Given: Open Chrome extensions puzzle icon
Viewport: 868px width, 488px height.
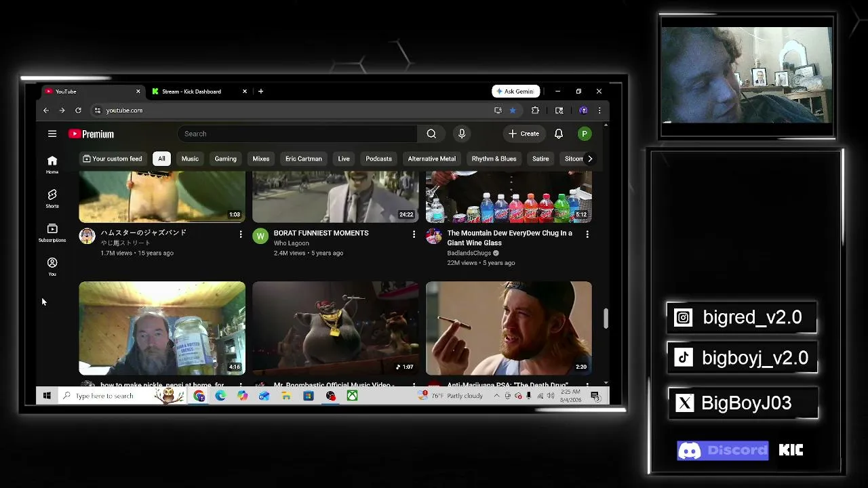Looking at the screenshot, I should (x=535, y=110).
